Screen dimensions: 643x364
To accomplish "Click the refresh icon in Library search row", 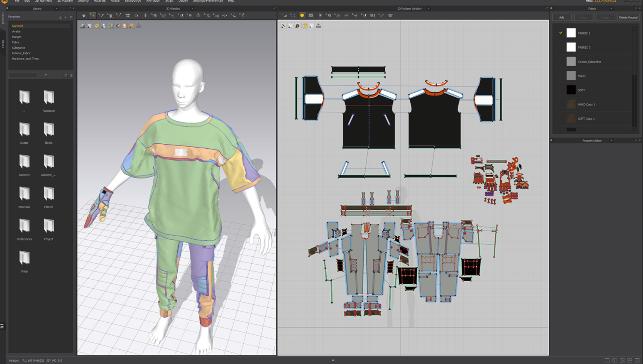I will click(x=66, y=75).
